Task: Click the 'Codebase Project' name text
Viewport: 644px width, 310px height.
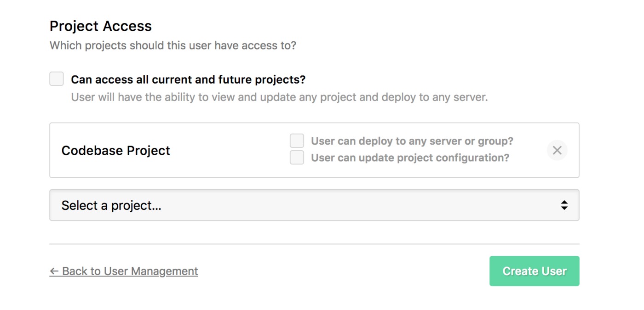Action: tap(116, 151)
